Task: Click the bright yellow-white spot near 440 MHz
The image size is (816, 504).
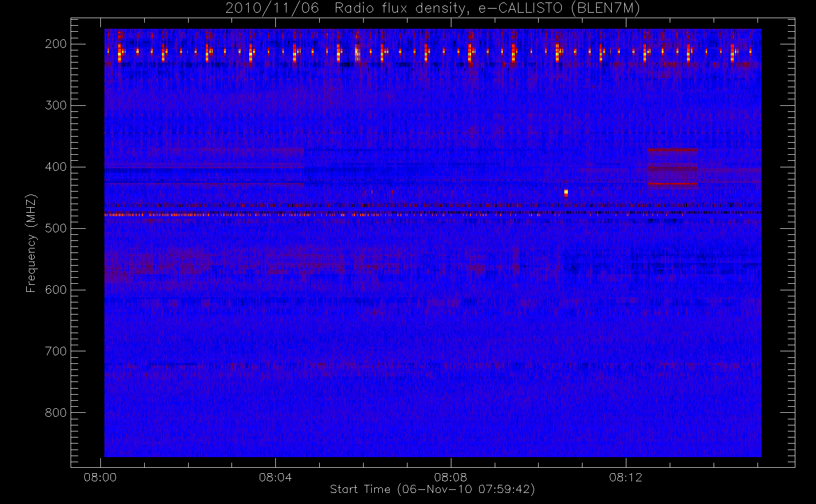Action: click(x=566, y=193)
